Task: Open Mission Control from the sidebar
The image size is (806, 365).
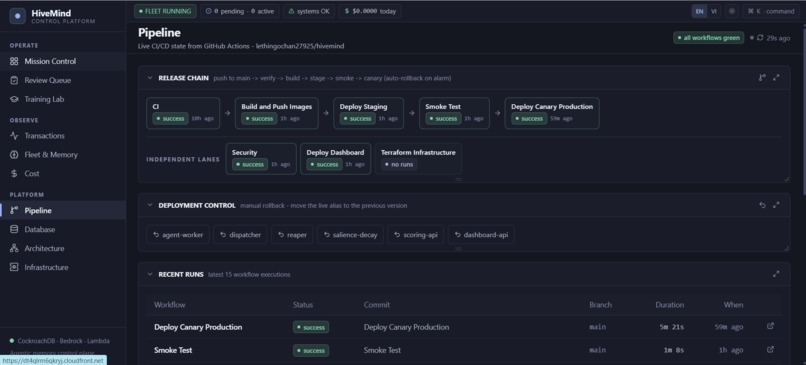Action: (x=63, y=61)
